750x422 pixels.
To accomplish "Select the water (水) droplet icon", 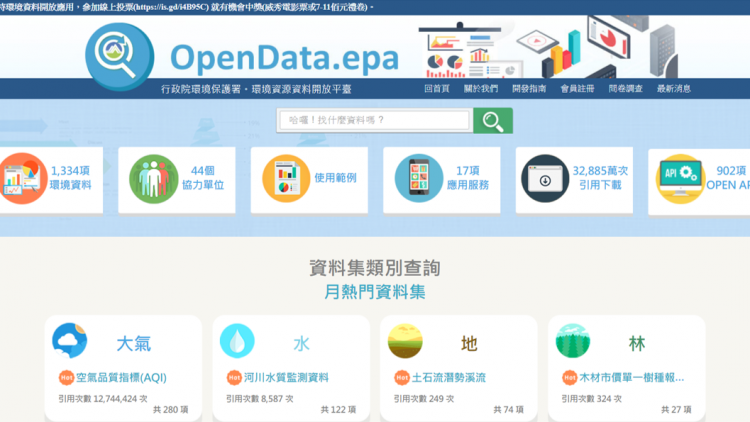I will [237, 341].
